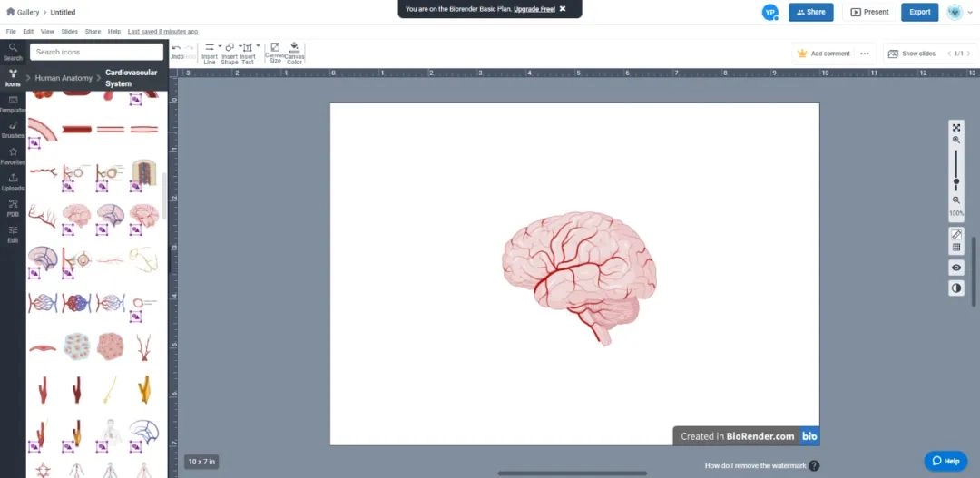Image resolution: width=980 pixels, height=478 pixels.
Task: Expand the Insert Line dropdown arrow
Action: 219,46
